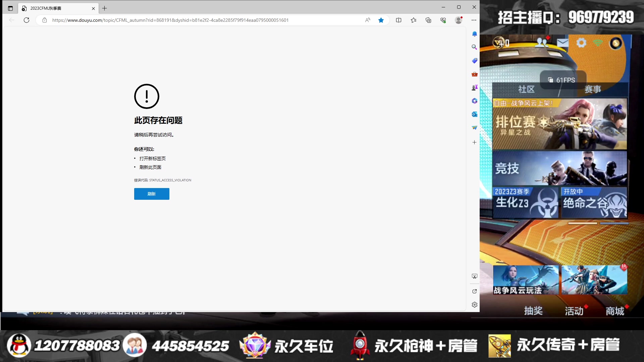Open the sidebar settings gear icon
Screen dimensions: 644x362
pyautogui.click(x=474, y=305)
